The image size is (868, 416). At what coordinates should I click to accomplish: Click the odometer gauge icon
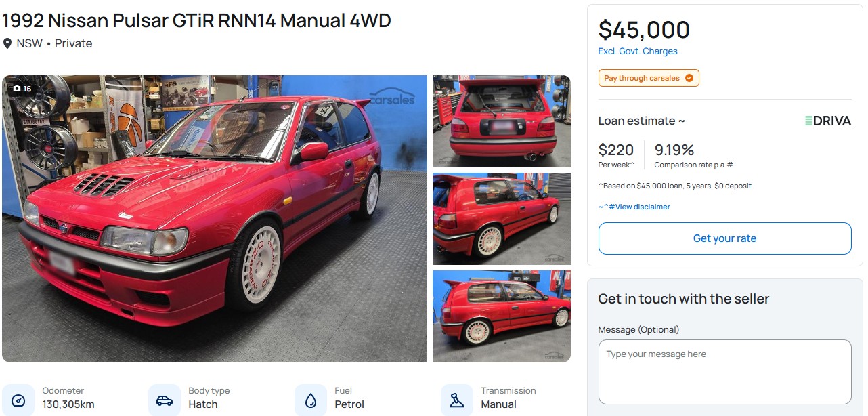[19, 400]
